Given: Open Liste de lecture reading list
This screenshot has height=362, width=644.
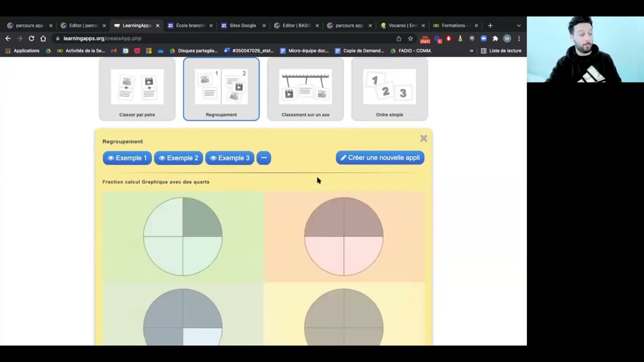Looking at the screenshot, I should coord(501,50).
